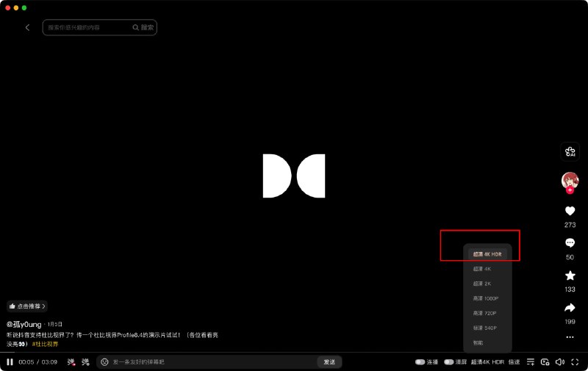Minimize the window with yellow button
The width and height of the screenshot is (588, 371).
[x=16, y=8]
